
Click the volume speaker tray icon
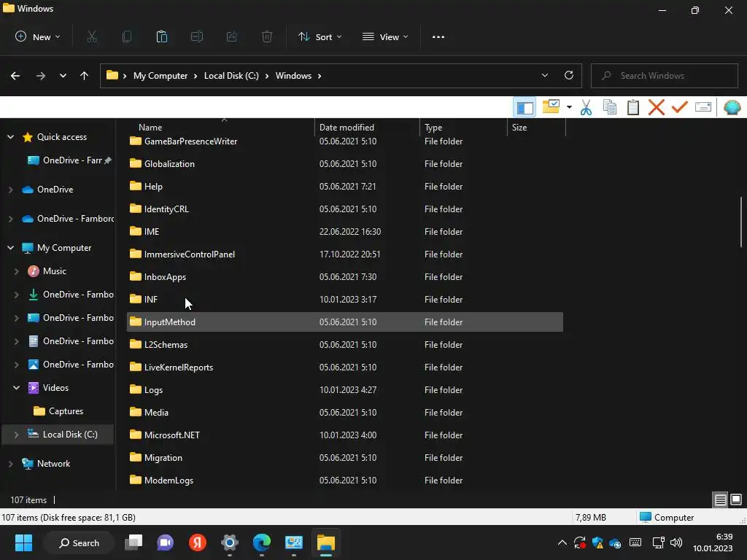click(x=676, y=542)
